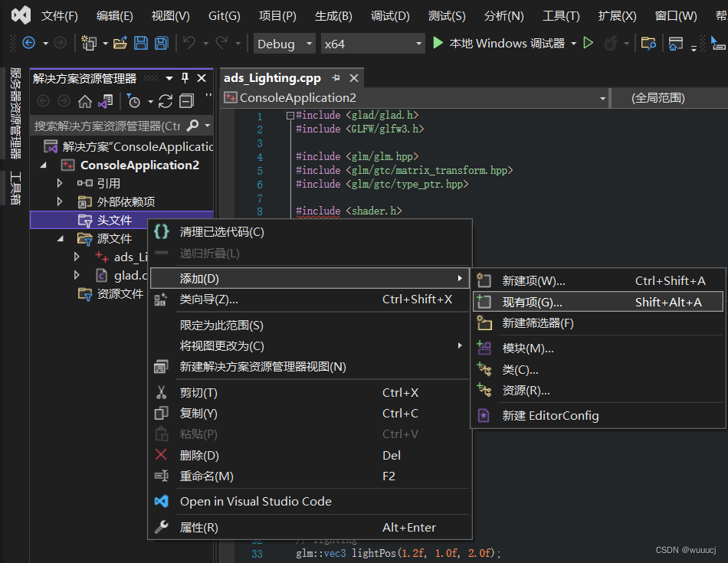The width and height of the screenshot is (728, 563).
Task: Open debugger target dropdown arrow
Action: click(573, 43)
